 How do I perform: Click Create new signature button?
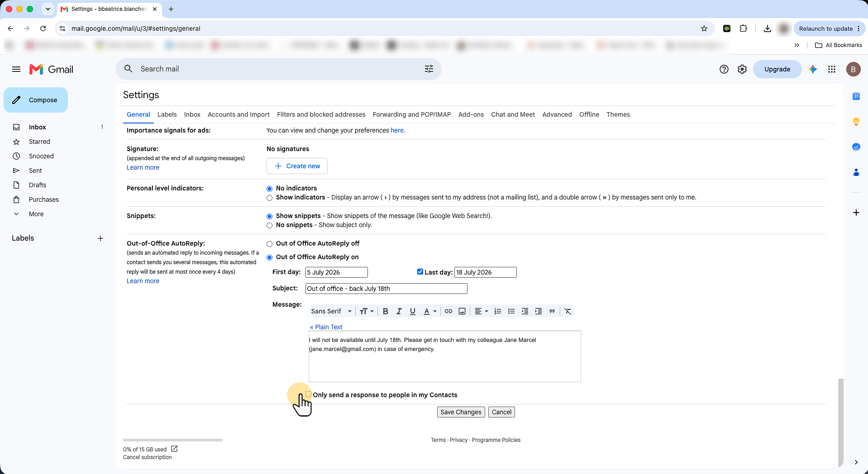297,166
